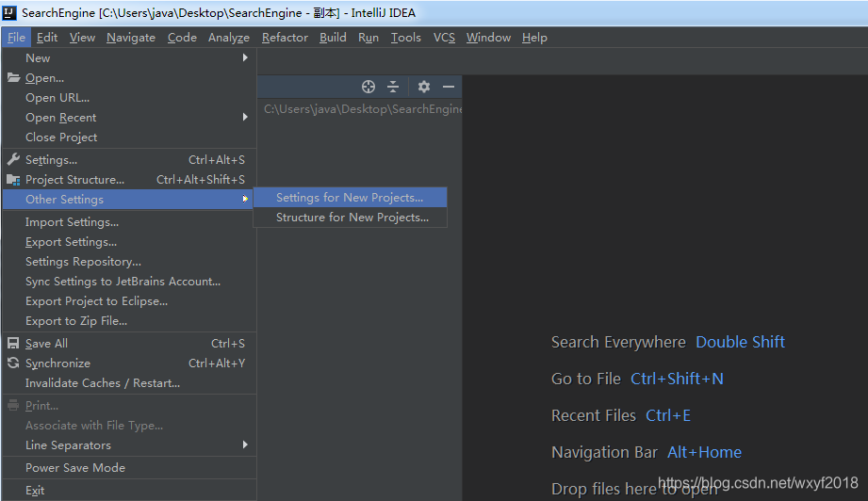Click the greyed printer icon beside Print...
The image size is (868, 501).
(13, 405)
